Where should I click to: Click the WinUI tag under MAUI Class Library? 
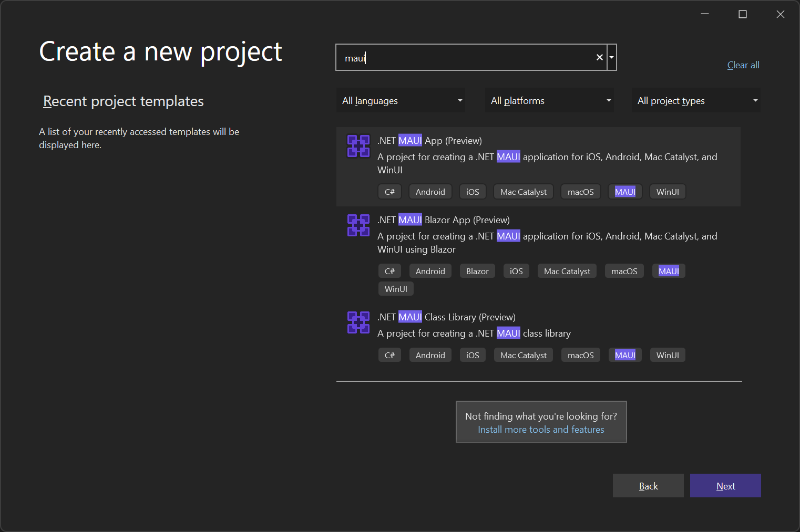[x=667, y=354]
